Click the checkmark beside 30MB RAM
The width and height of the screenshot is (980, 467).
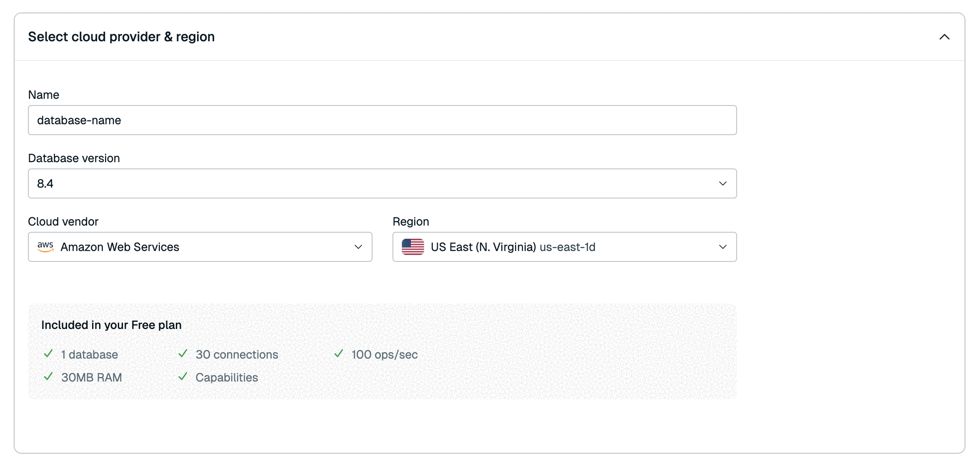point(48,377)
